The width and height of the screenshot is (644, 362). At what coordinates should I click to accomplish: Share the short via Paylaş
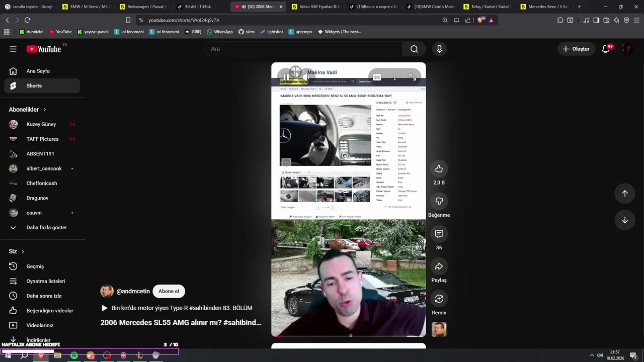pyautogui.click(x=439, y=266)
